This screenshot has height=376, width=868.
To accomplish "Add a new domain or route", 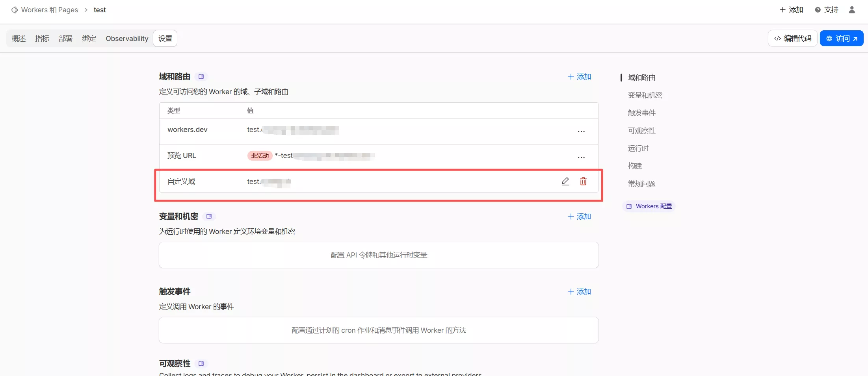I will pos(579,77).
